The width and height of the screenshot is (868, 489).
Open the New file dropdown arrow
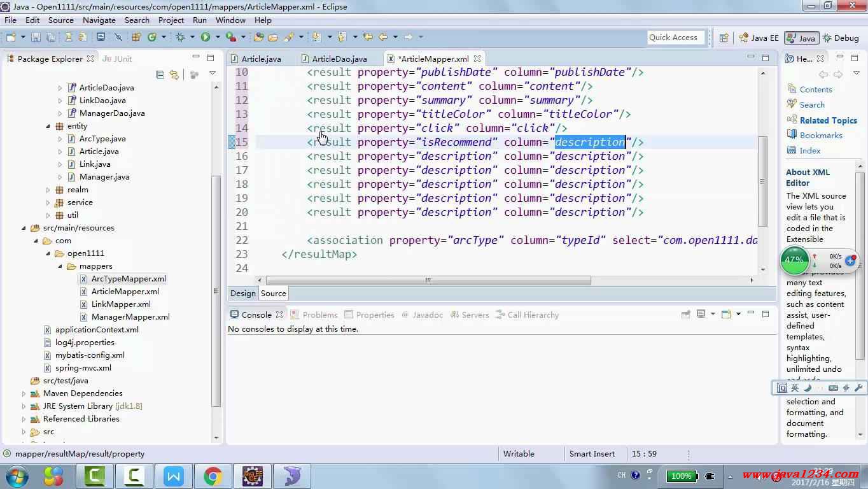(x=23, y=38)
